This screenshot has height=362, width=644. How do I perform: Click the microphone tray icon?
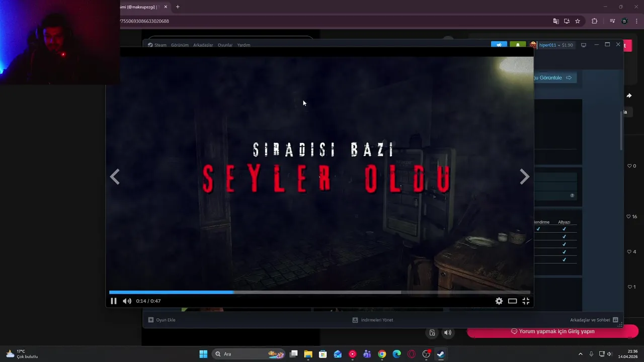pos(591,354)
